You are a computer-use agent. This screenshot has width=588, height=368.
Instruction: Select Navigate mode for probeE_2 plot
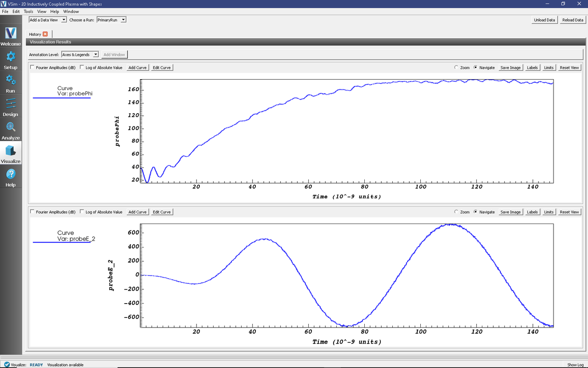coord(475,212)
